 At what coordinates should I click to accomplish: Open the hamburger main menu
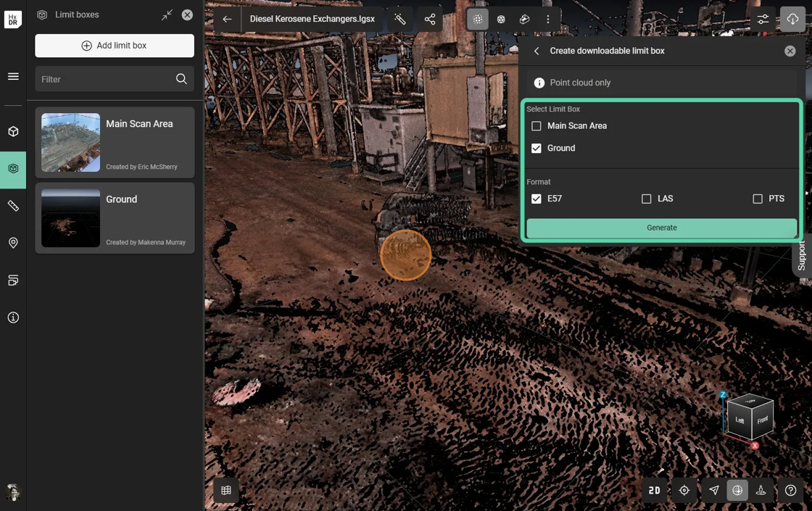[x=13, y=76]
